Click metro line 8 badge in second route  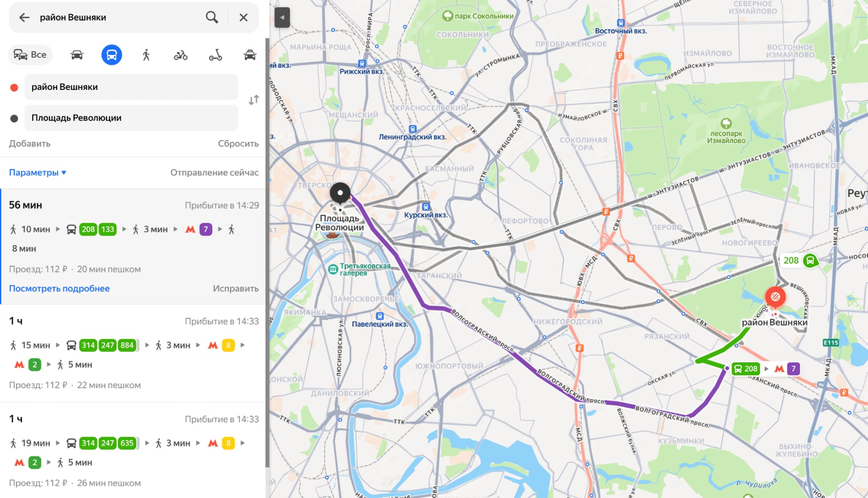(228, 346)
